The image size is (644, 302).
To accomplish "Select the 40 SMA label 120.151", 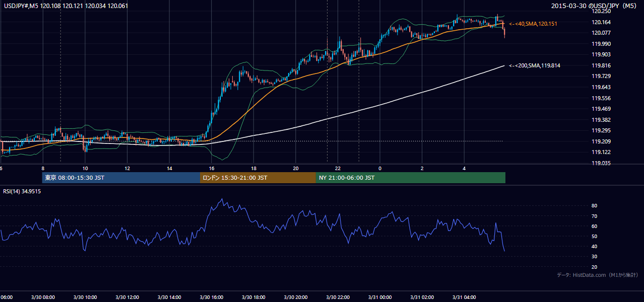I will tap(534, 24).
